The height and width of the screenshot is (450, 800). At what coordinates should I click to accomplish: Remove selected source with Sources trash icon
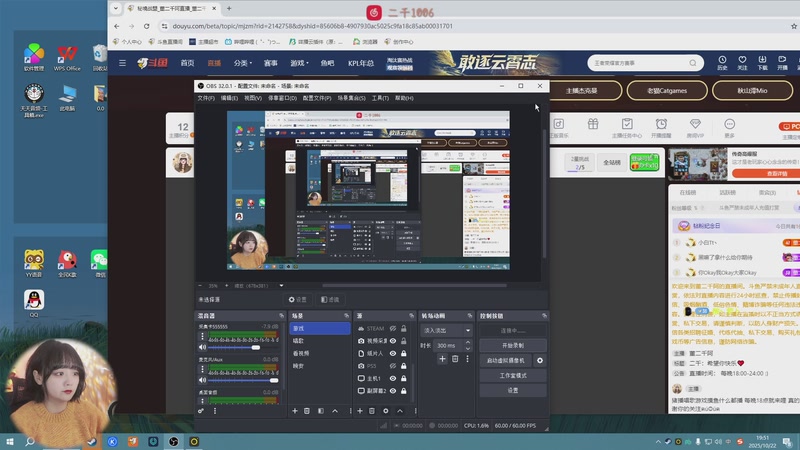point(372,411)
